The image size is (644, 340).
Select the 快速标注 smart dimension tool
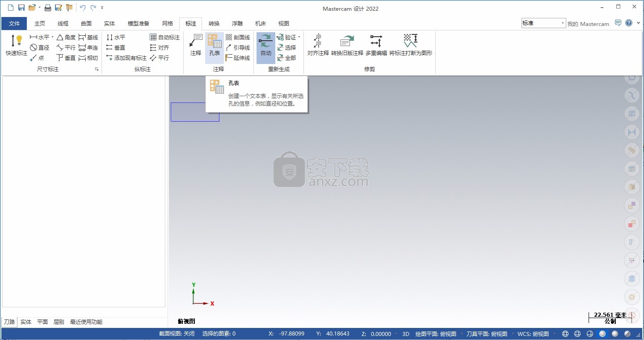click(x=17, y=45)
